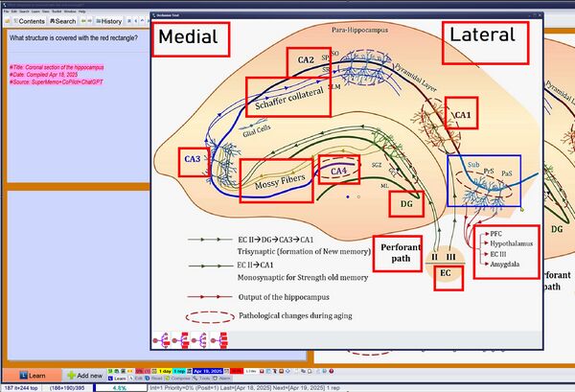Click the fourth all-red occlusion mode icon
The image size is (575, 392).
click(x=218, y=340)
